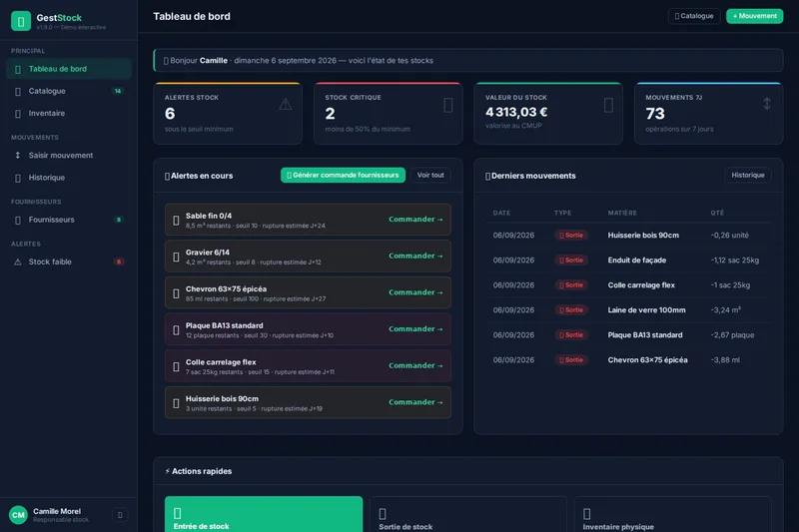Click the Fournisseurs count badge 8
The height and width of the screenshot is (532, 799).
[x=119, y=220]
